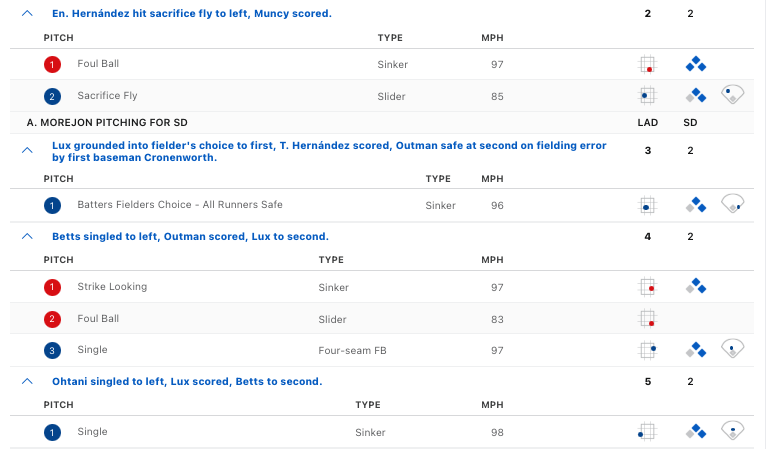766x449 pixels.
Task: Open "Betts singled to left" play headline
Action: click(190, 237)
